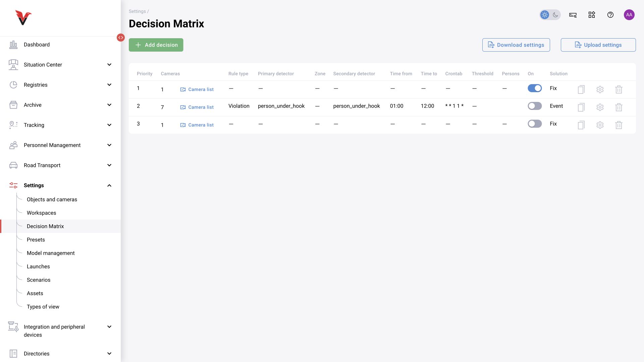Screen dimensions: 644x362
Task: Collapse the sidebar with red arrow button
Action: point(121,38)
